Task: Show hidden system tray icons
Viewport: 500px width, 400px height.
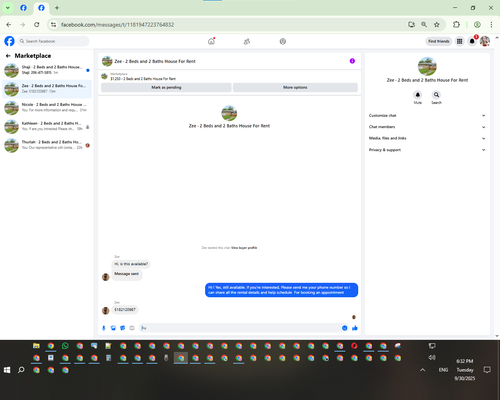Action: click(422, 370)
